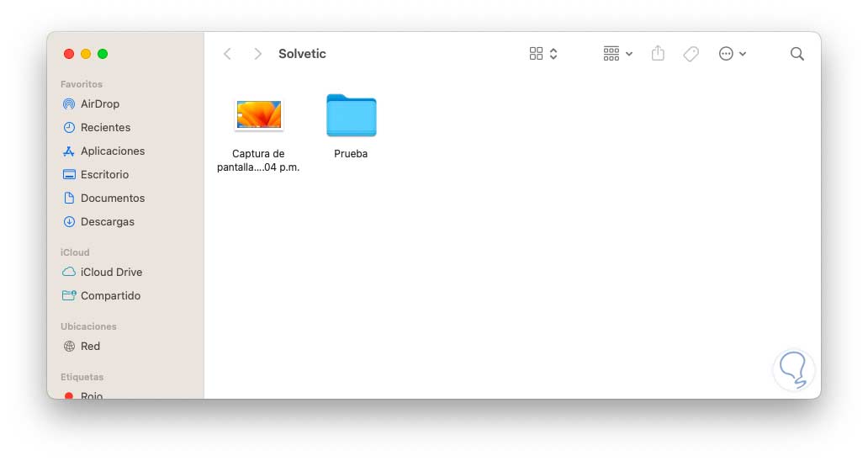Select the Prueba folder icon
Screen dimensions: 868x461
point(351,115)
